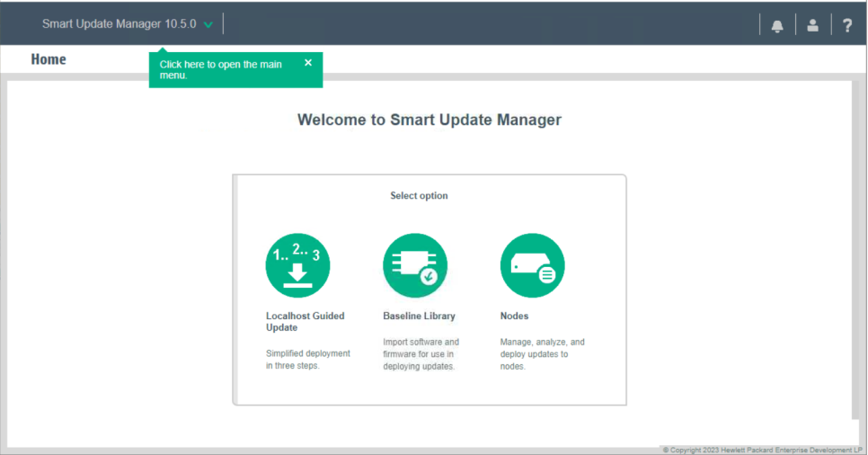Image resolution: width=868 pixels, height=455 pixels.
Task: Select the Nodes label
Action: click(514, 316)
